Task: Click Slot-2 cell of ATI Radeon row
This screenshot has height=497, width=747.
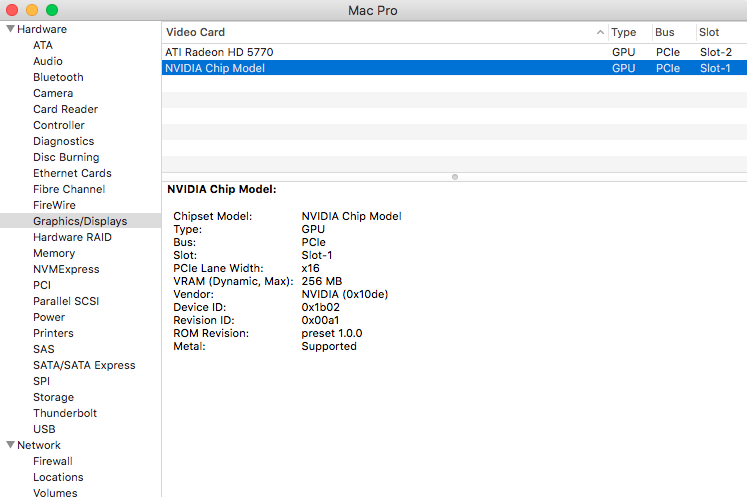Action: tap(716, 52)
